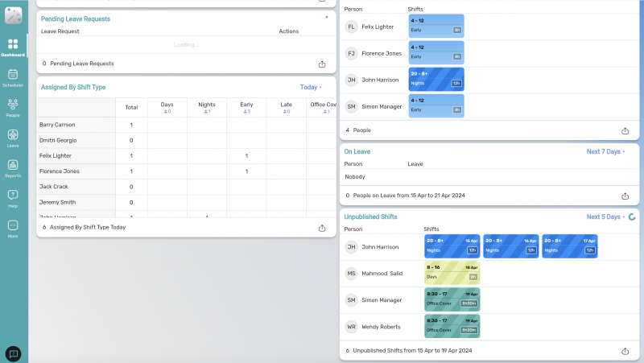This screenshot has width=644, height=363.
Task: Select the Dashboard tab in the sidebar
Action: [13, 47]
